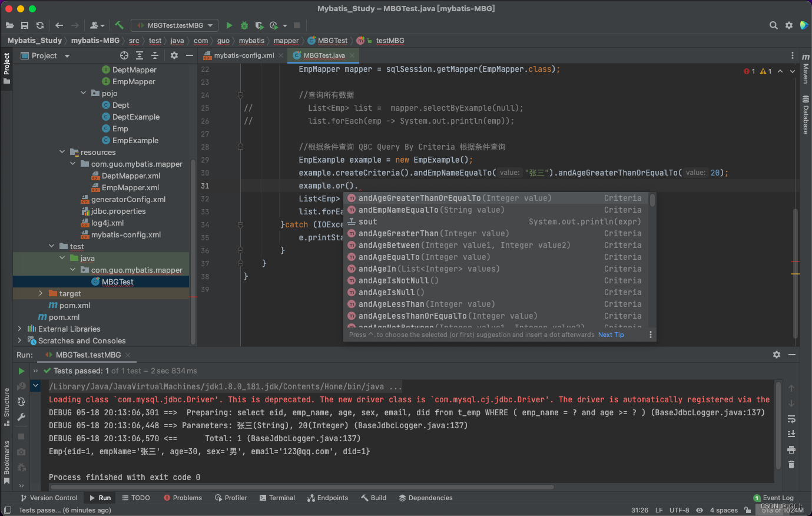The image size is (812, 516).
Task: Build project with the hammer icon
Action: [x=119, y=25]
